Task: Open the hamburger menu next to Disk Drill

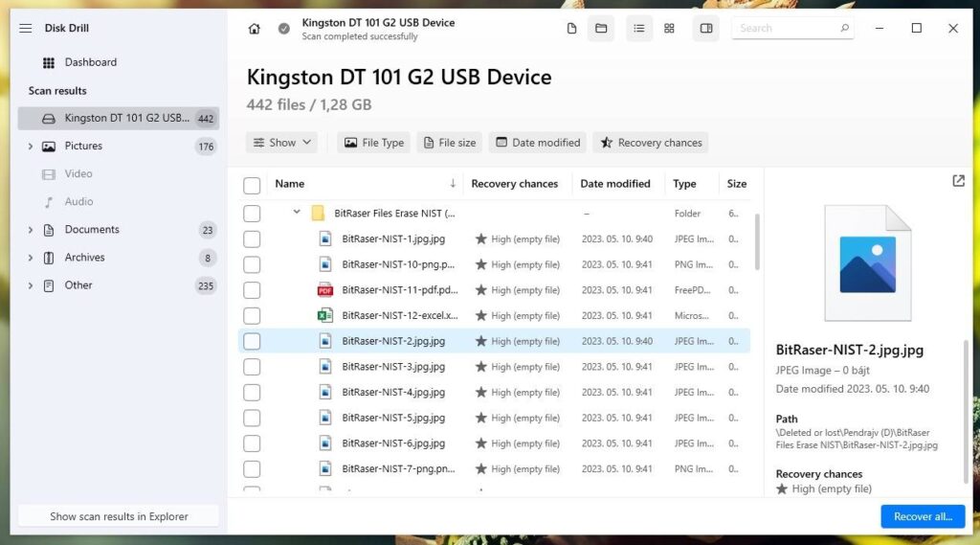Action: pos(26,28)
